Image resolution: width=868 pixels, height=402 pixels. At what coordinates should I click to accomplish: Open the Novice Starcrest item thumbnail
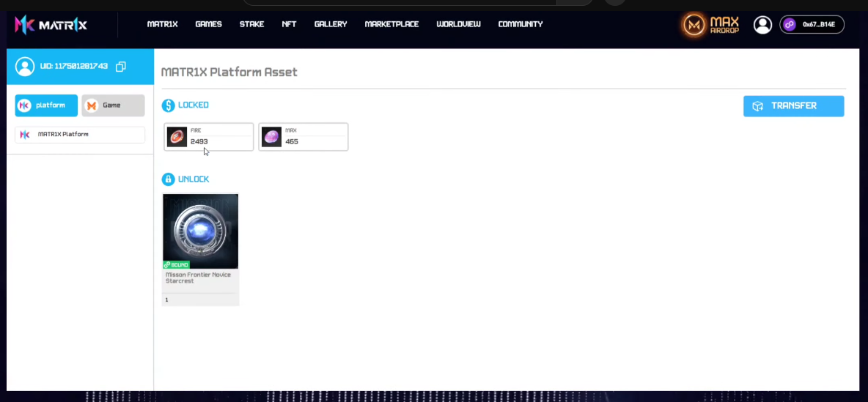200,231
